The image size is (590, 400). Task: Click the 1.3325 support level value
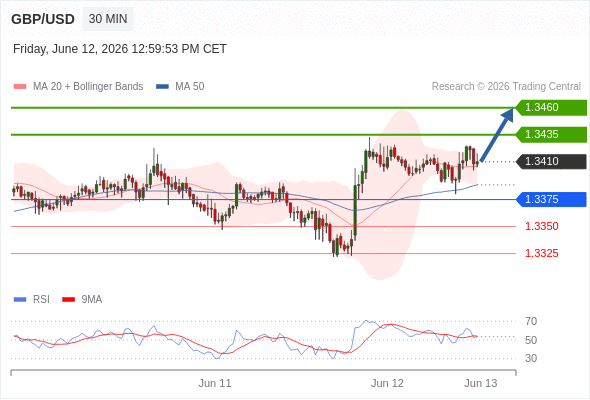(x=541, y=253)
